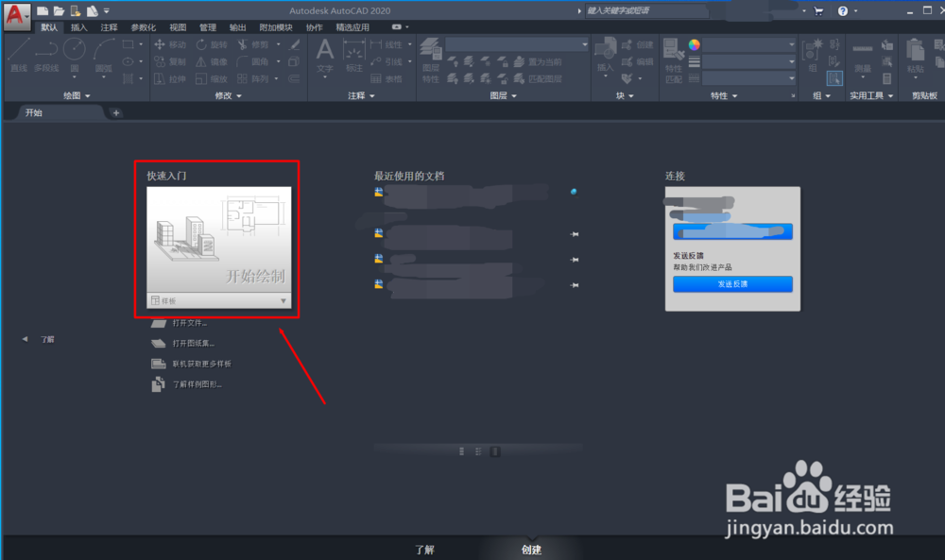This screenshot has height=560, width=945.
Task: Toggle pin for the first recent document
Action: [574, 192]
